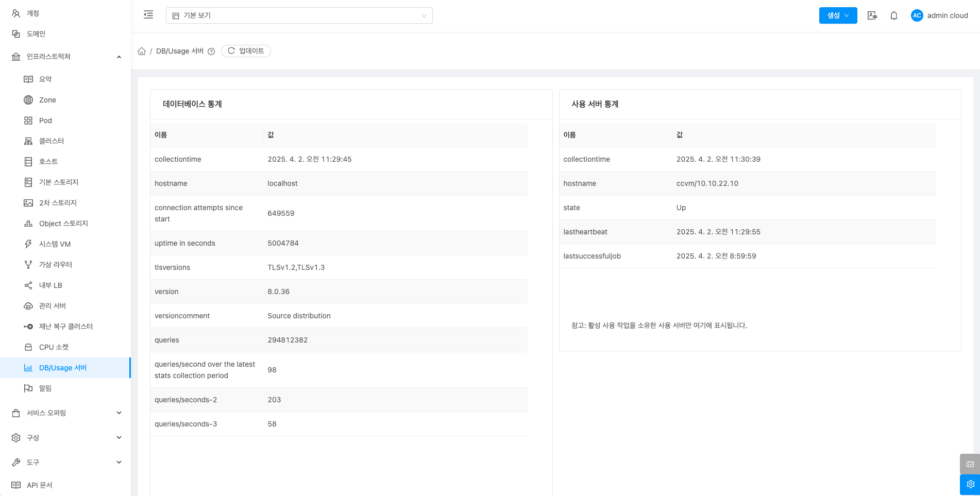Screen dimensions: 980x496
Task: Open help via the question mark icon
Action: (211, 52)
